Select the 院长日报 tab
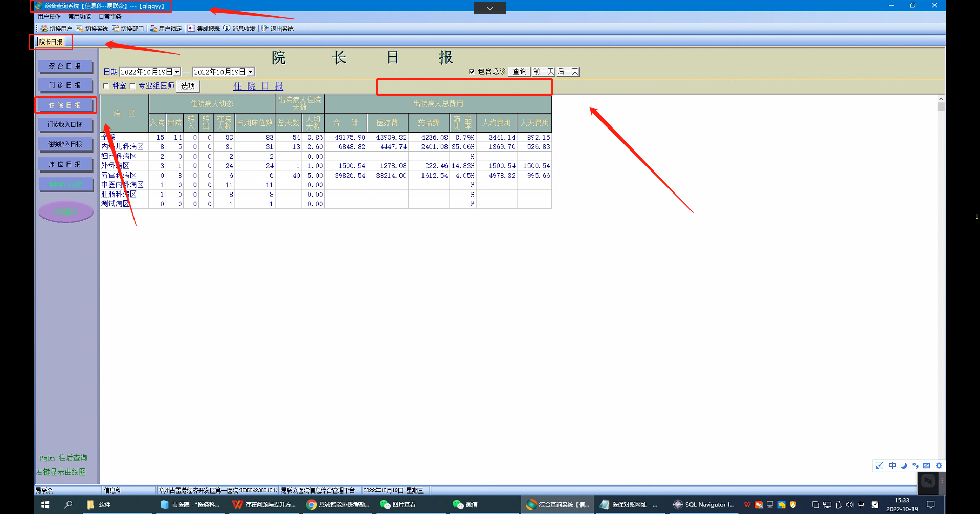The height and width of the screenshot is (514, 980). [x=51, y=42]
